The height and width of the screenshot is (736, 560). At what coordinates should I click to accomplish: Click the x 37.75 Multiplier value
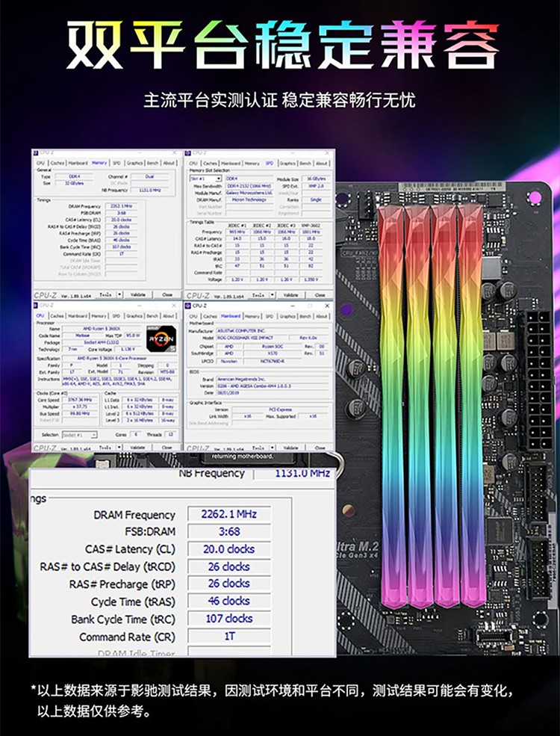pos(79,406)
